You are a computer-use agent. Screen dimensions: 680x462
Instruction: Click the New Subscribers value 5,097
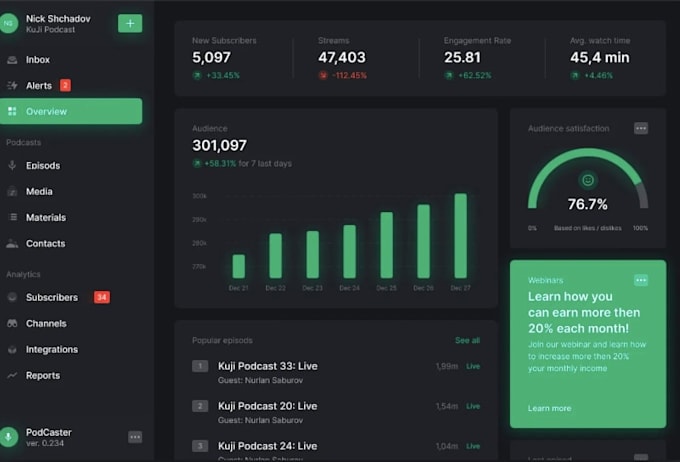(x=212, y=57)
